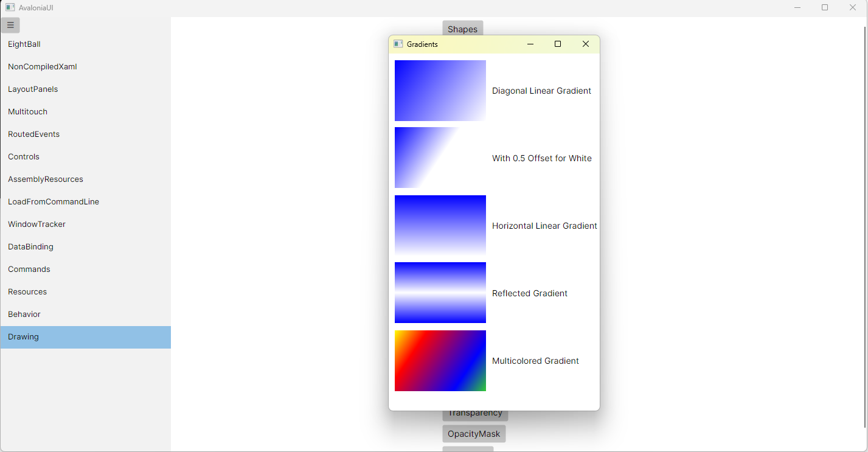
Task: Click the Multicolored Gradient rectangle
Action: 440,361
